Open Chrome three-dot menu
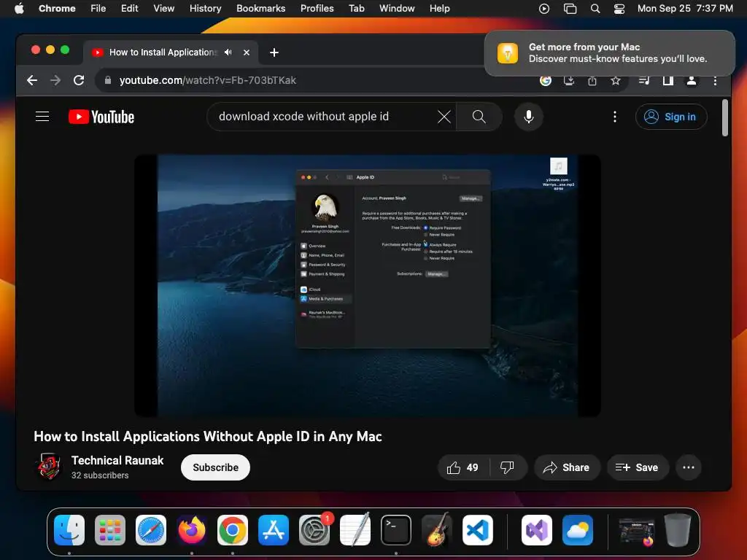747x560 pixels. pyautogui.click(x=715, y=81)
